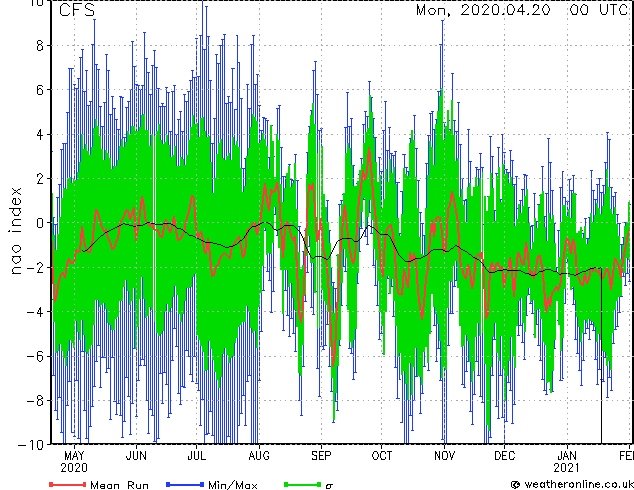Click the y-axis value -6
This screenshot has width=634, height=490.
35,356
